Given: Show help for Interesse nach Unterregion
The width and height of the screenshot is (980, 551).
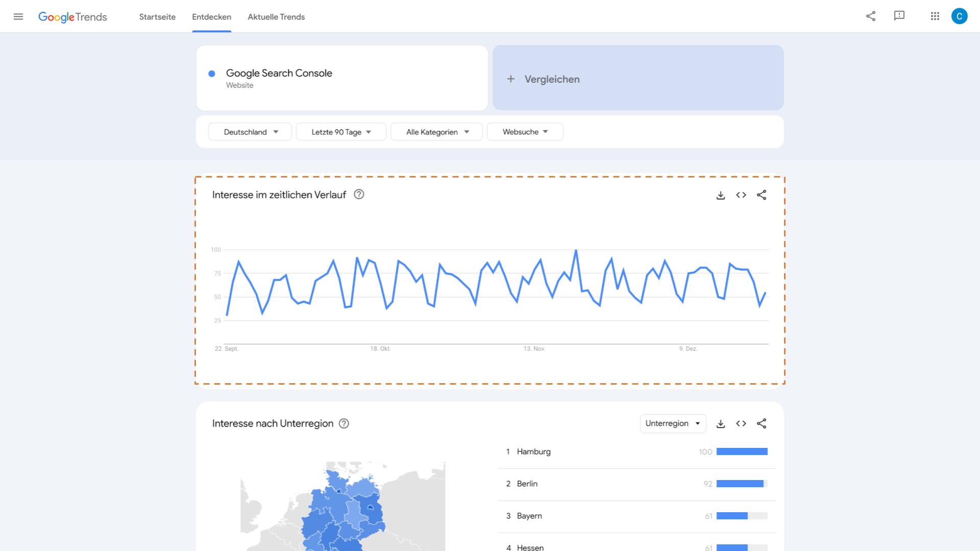Looking at the screenshot, I should point(344,423).
